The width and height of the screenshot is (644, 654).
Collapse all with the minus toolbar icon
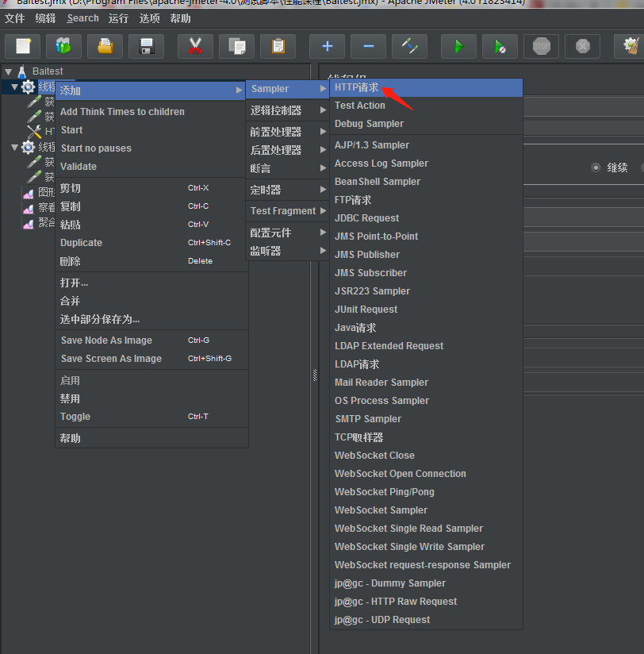click(369, 46)
